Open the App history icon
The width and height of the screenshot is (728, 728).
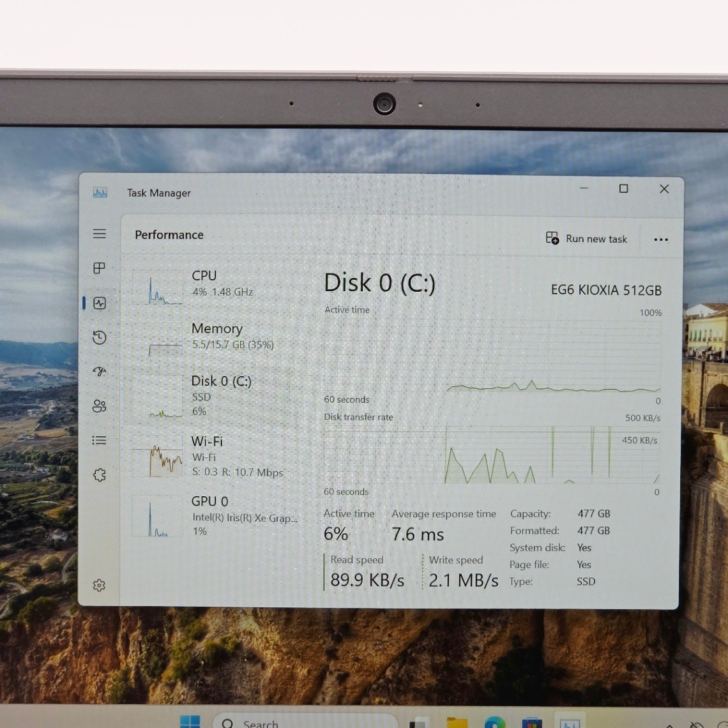[x=100, y=337]
